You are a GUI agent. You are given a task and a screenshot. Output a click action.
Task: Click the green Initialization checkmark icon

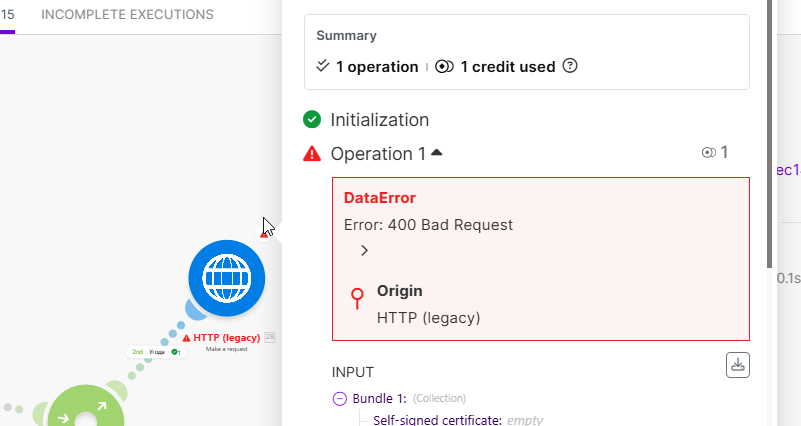313,120
